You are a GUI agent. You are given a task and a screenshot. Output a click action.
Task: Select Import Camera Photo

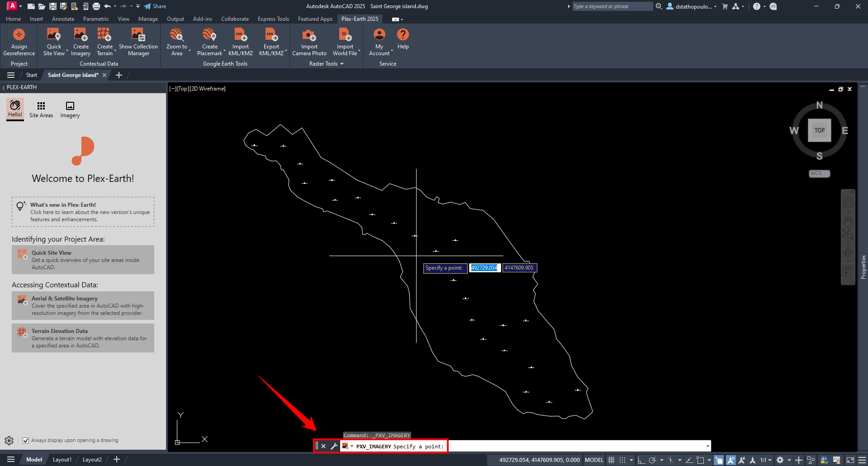309,35
